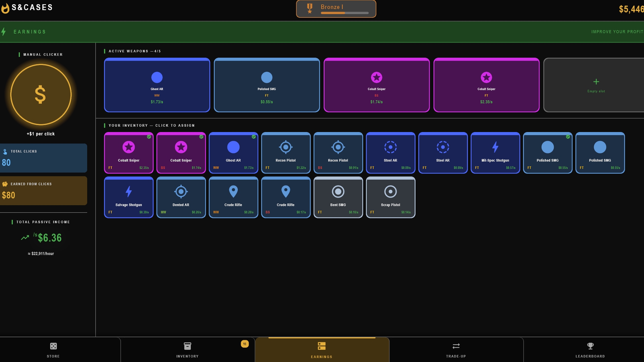Click the active Cobalt Sniper FT slot

[486, 85]
